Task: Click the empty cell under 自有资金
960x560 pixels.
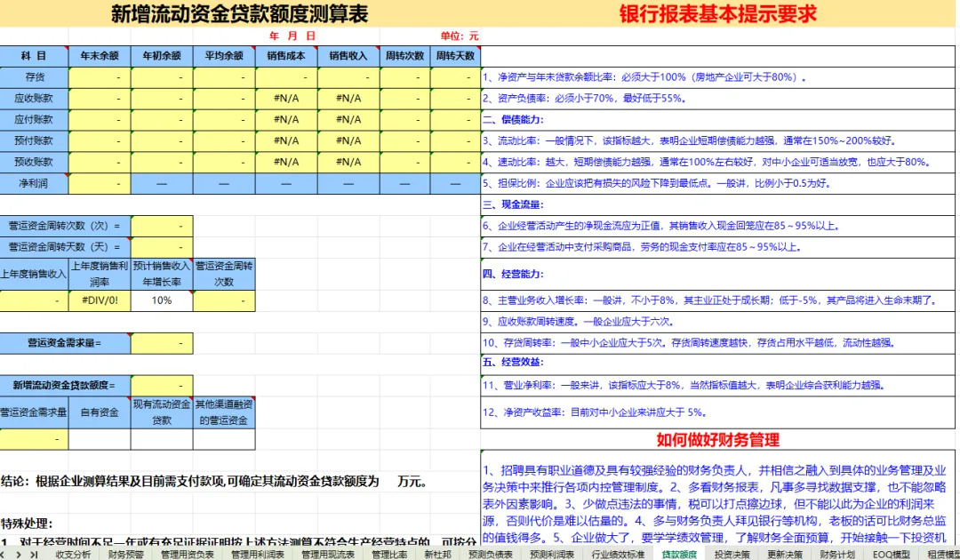Action: [x=100, y=439]
